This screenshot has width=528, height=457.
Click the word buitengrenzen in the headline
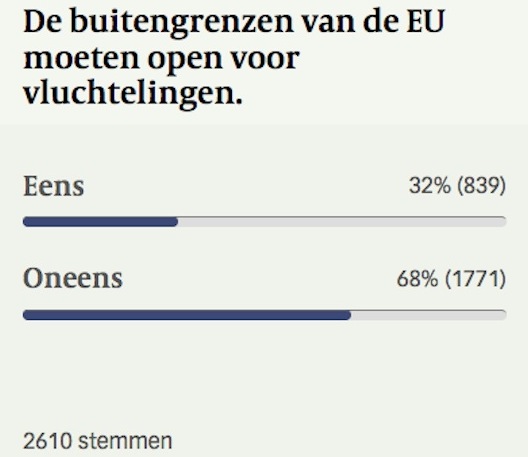182,23
